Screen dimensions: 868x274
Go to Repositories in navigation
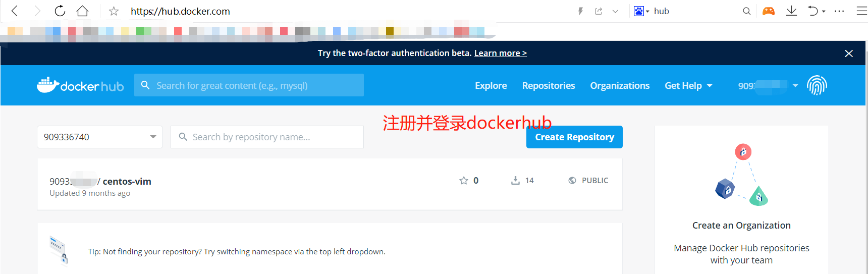coord(549,86)
